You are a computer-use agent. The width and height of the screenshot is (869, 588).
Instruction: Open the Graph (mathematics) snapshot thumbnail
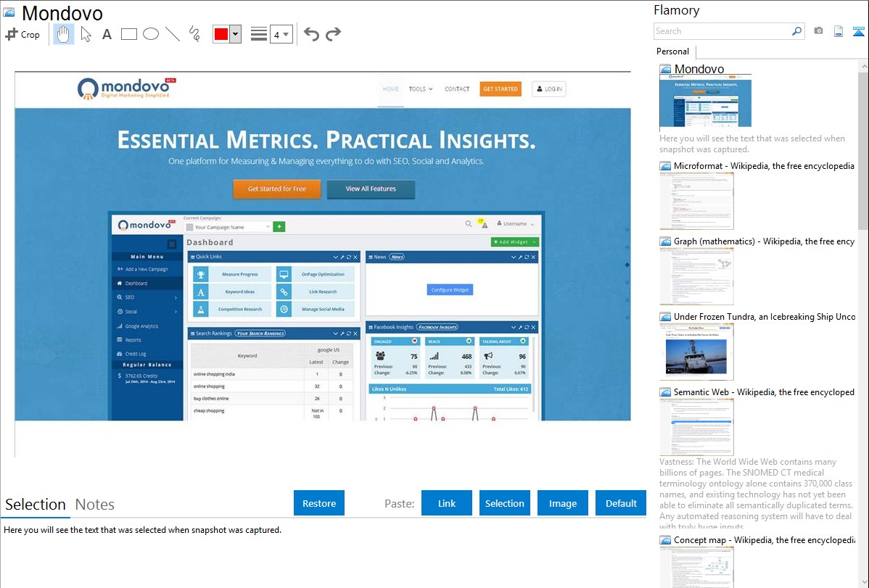coord(696,276)
